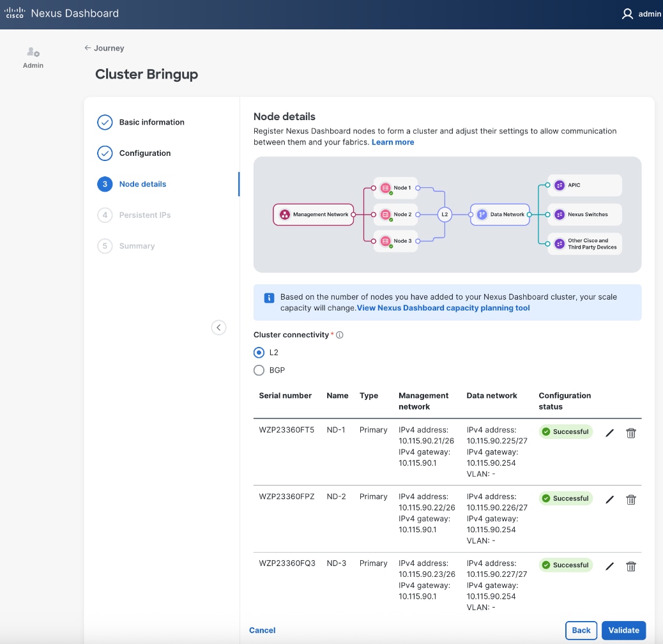Jump to the Persistent IPs step
Viewport: 663px width, 644px height.
(x=144, y=215)
